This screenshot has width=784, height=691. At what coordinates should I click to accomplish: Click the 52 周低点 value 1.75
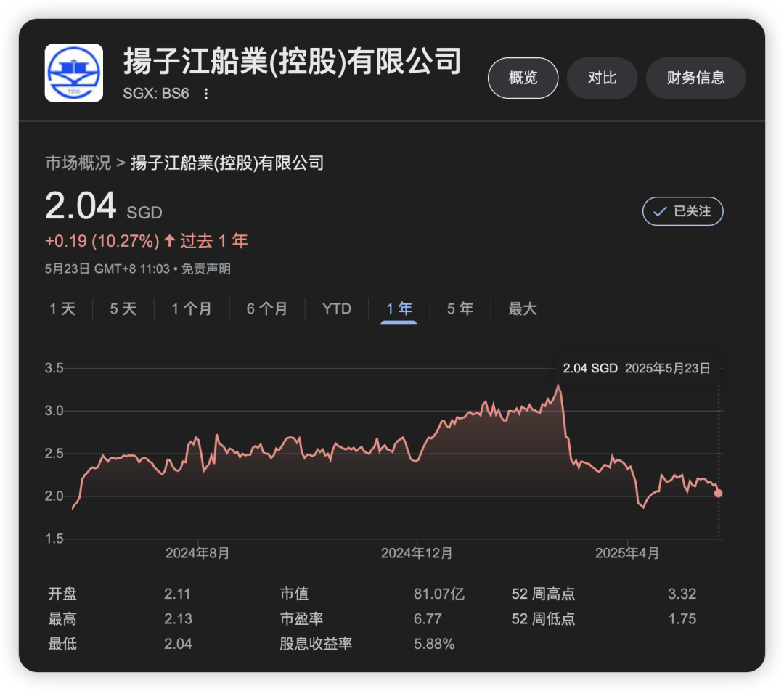coord(682,619)
